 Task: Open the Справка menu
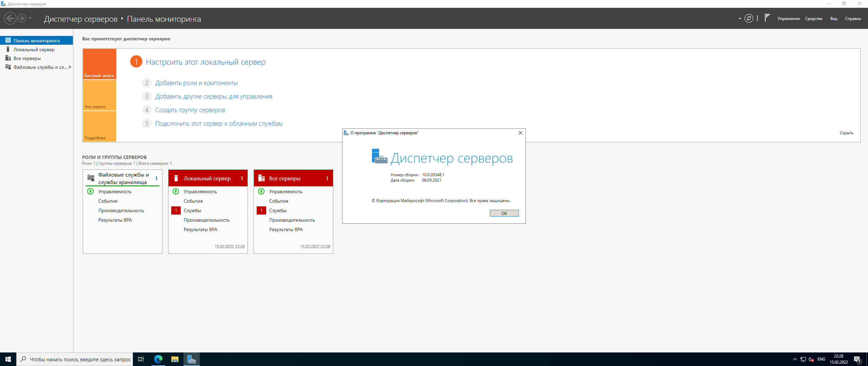pos(853,19)
